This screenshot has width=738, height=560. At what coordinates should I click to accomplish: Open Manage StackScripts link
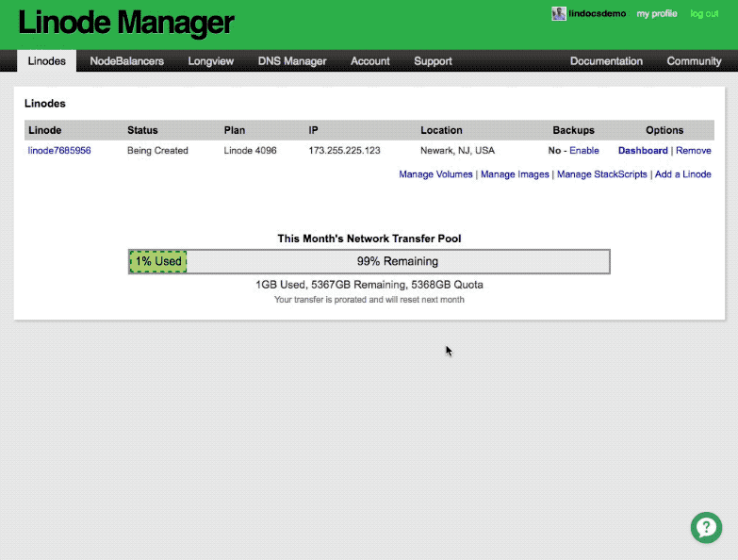click(602, 174)
